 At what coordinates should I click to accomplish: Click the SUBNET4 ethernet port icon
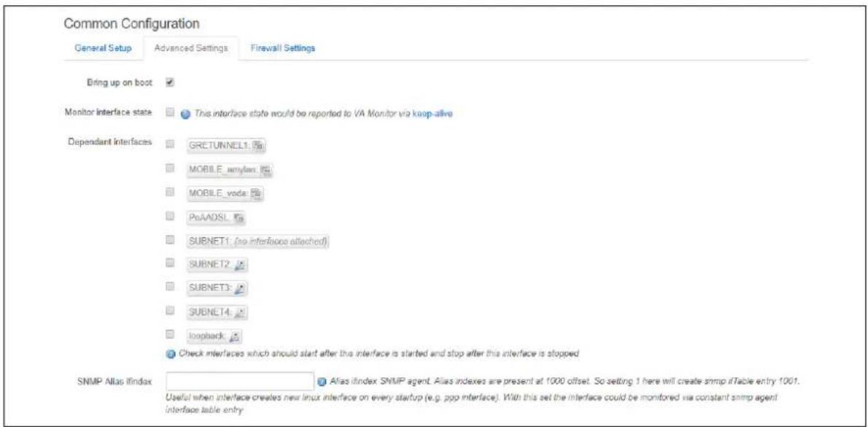click(x=239, y=313)
